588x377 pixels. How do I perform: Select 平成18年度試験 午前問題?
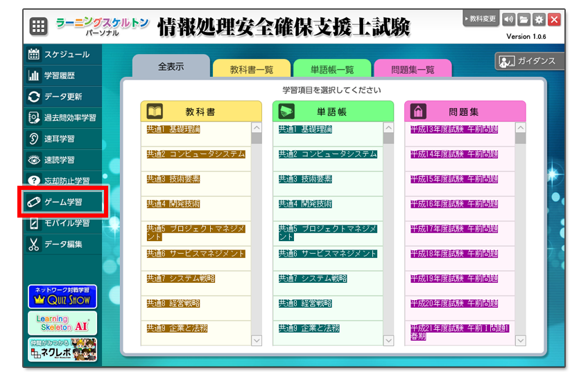[x=460, y=258]
